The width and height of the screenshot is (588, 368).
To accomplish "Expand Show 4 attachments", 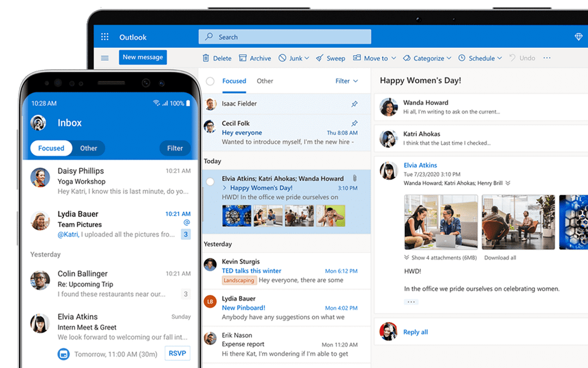I will [x=440, y=257].
